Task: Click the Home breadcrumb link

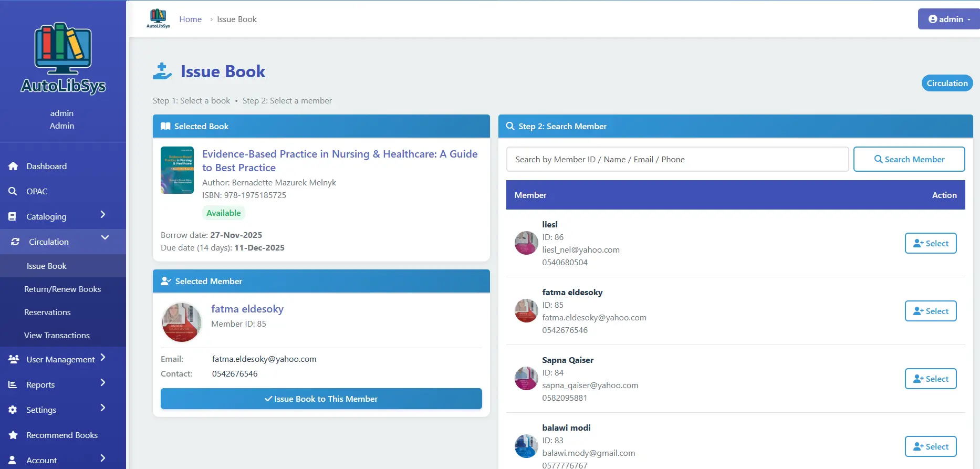Action: click(190, 19)
